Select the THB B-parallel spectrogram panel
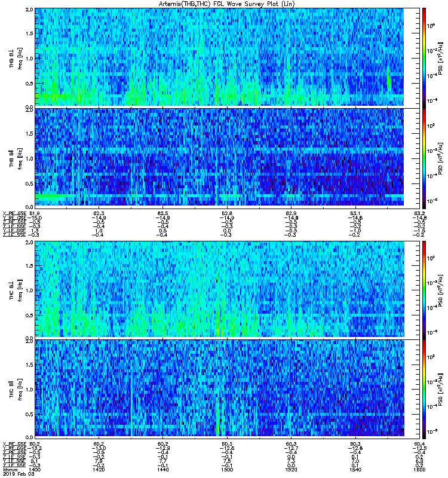 (x=228, y=158)
